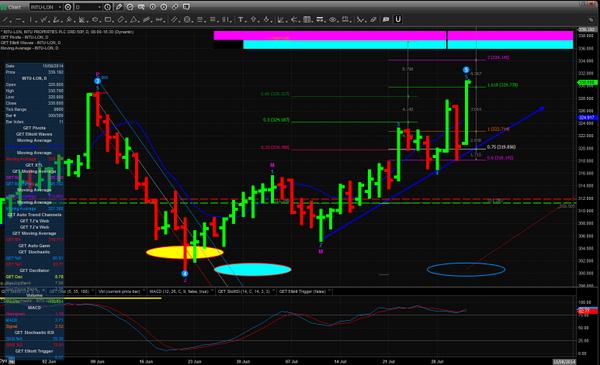Open dropdown arrow on GET StoRSI tab
The width and height of the screenshot is (600, 365).
[274, 291]
